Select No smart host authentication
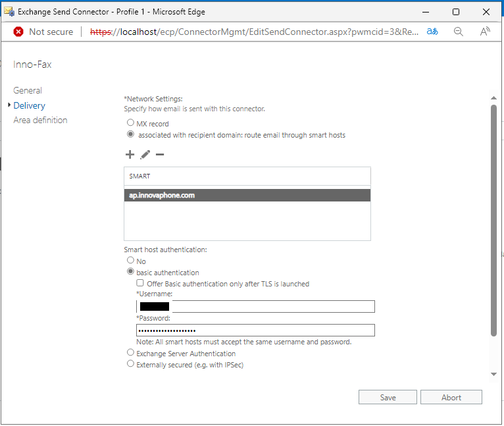This screenshot has height=426, width=504. click(130, 260)
